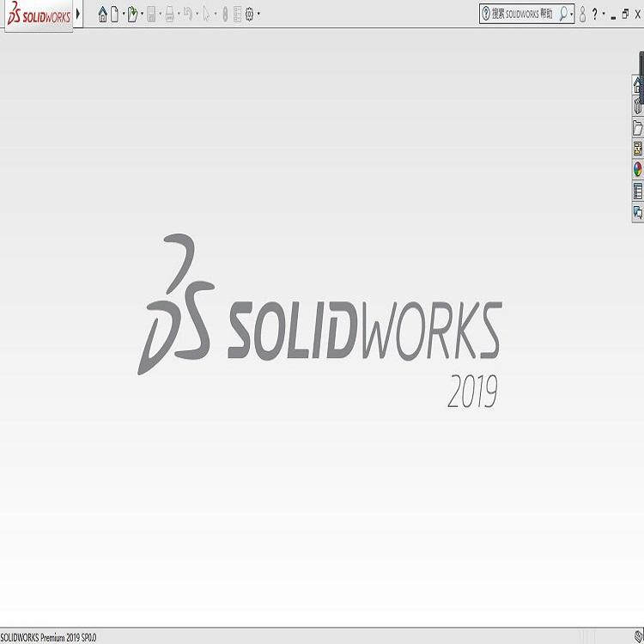Click the user login silhouette icon
The image size is (644, 644).
tap(582, 14)
